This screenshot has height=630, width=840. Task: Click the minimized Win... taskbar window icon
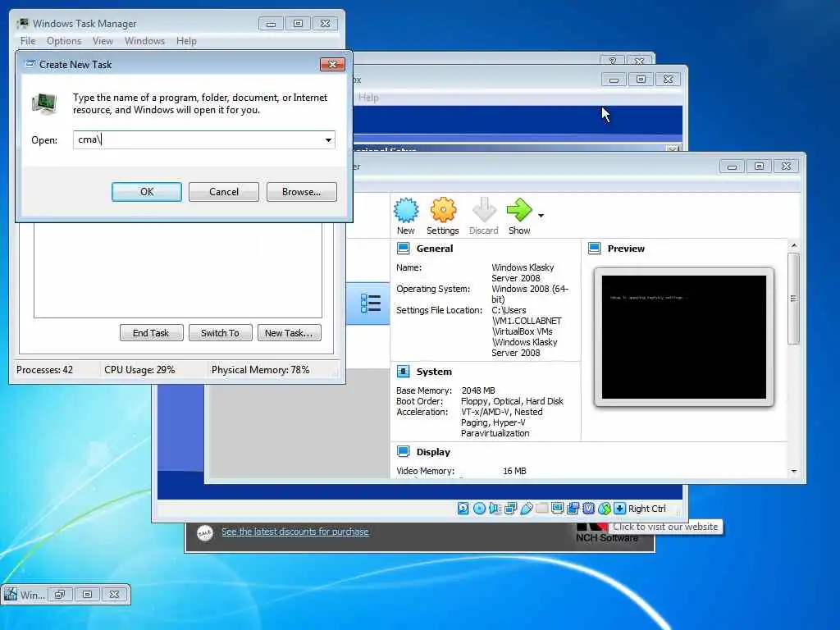coord(10,594)
